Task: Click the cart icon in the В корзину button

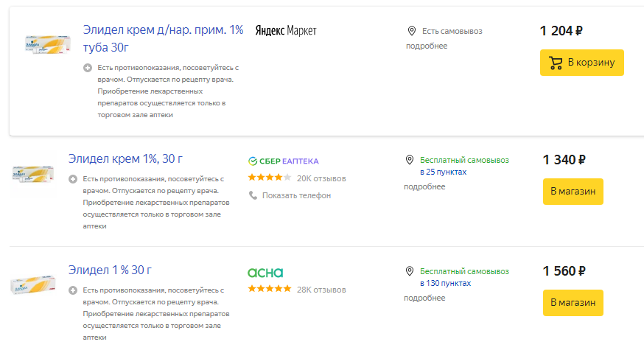Action: click(x=556, y=63)
